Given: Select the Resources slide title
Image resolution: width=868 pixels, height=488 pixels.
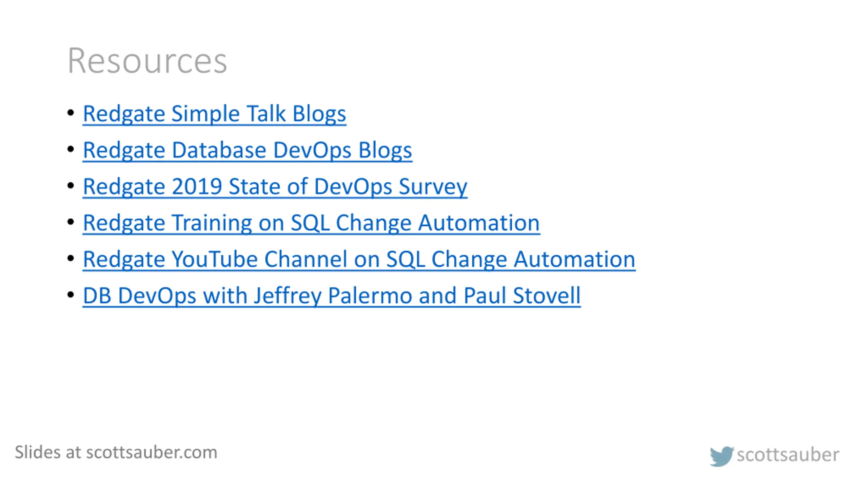Looking at the screenshot, I should point(147,61).
